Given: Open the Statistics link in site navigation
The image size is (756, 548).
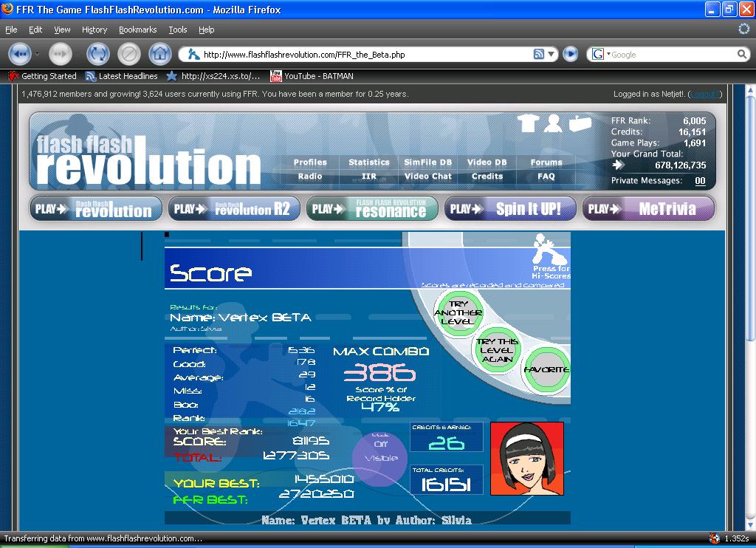Looking at the screenshot, I should (x=369, y=162).
